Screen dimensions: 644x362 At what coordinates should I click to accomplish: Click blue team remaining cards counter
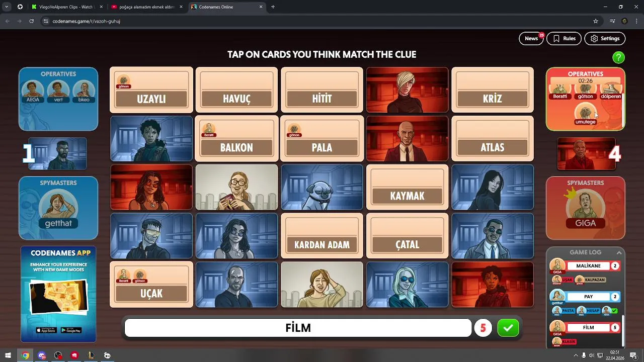point(54,153)
